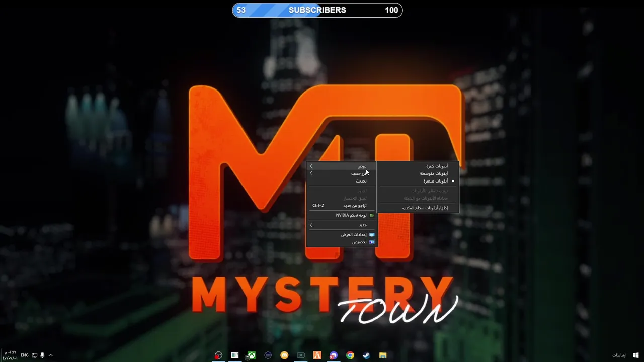Click the microphone tray icon
Viewport: 644px width, 362px height.
[42, 355]
